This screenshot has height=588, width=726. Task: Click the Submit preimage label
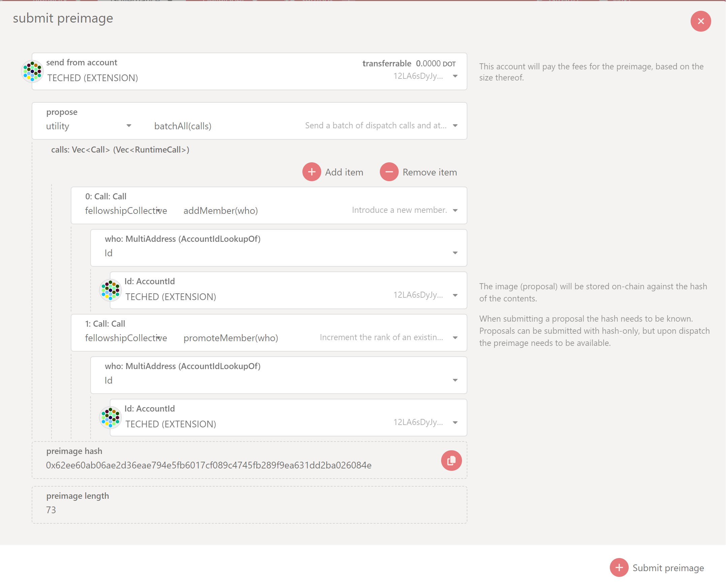(x=668, y=568)
